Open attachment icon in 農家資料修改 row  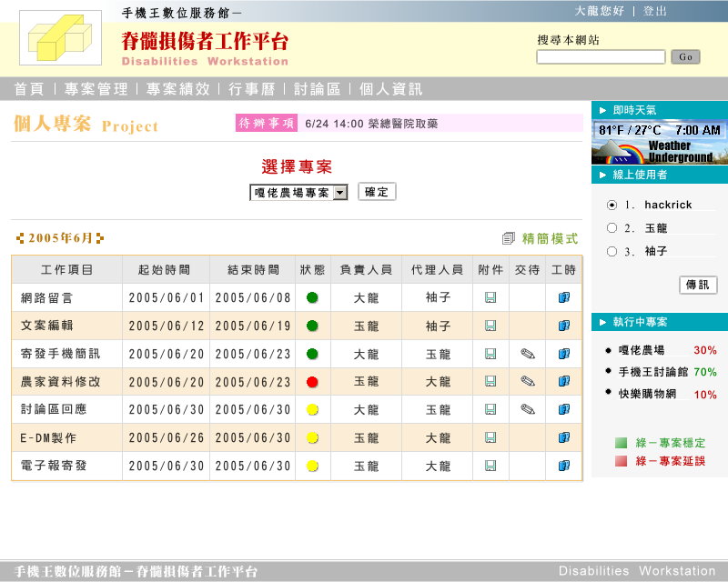[490, 382]
